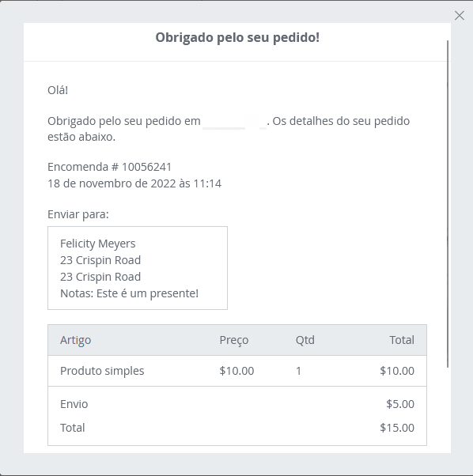Screen dimensions: 473x476
Task: Select the order number 10056241
Action: (146, 167)
